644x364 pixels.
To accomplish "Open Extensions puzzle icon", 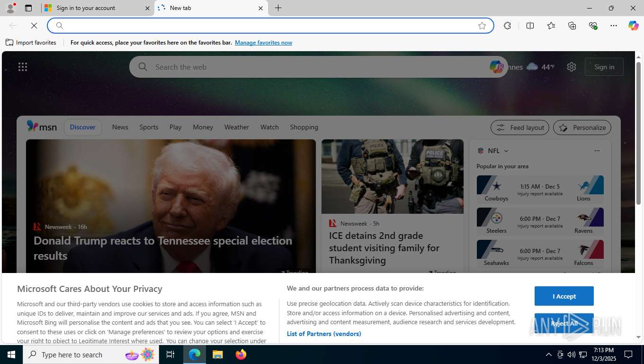I will point(507,26).
